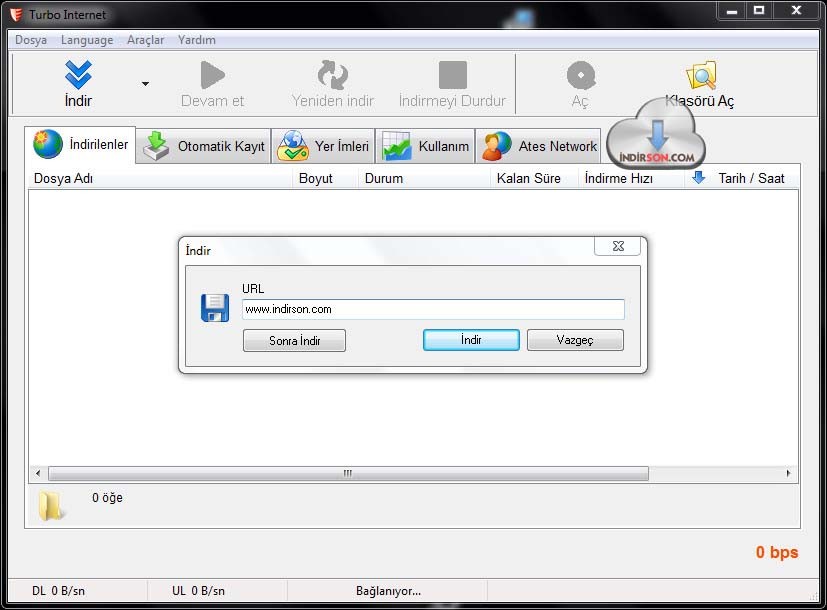
Task: Click the '0 bps' speed readout
Action: pyautogui.click(x=777, y=552)
